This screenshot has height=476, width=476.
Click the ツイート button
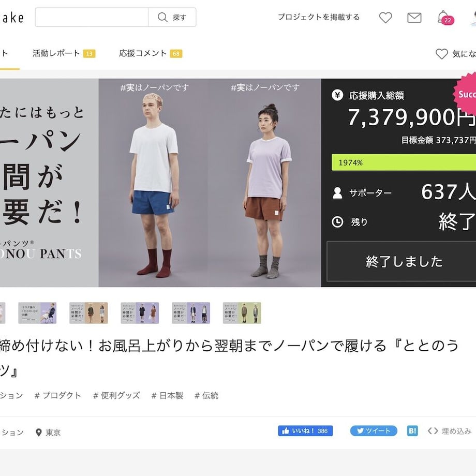pos(374,431)
